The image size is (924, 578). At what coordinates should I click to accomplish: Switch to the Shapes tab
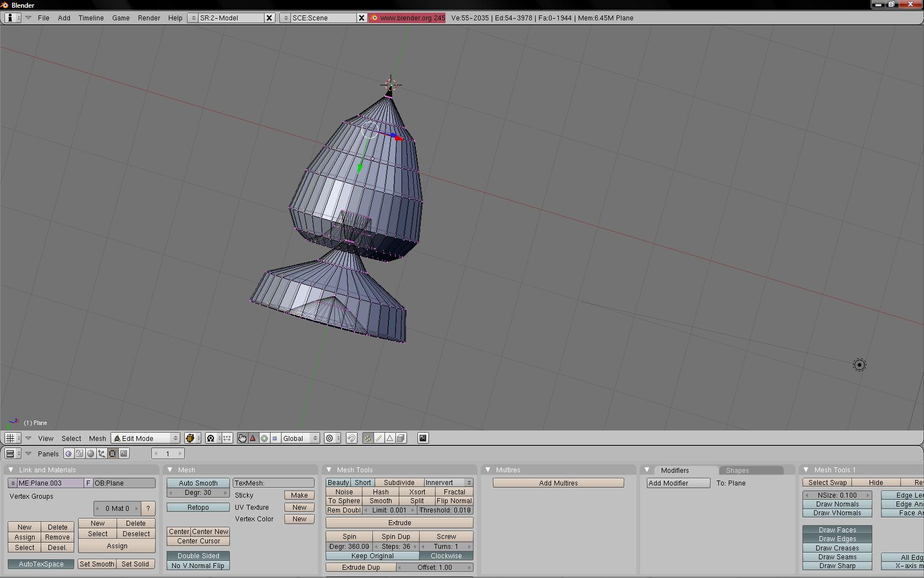coord(737,470)
